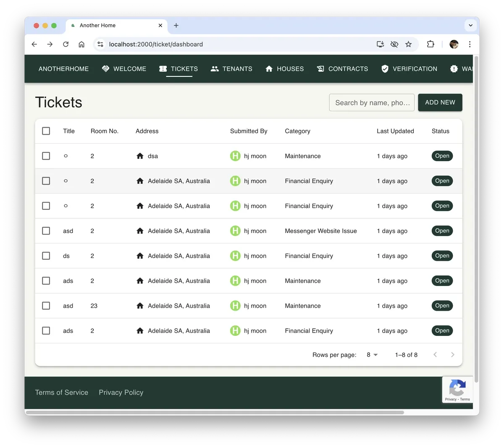Screen dimensions: 504x448
Task: Click the horizontal scrollbar at the page bottom
Action: 214,412
